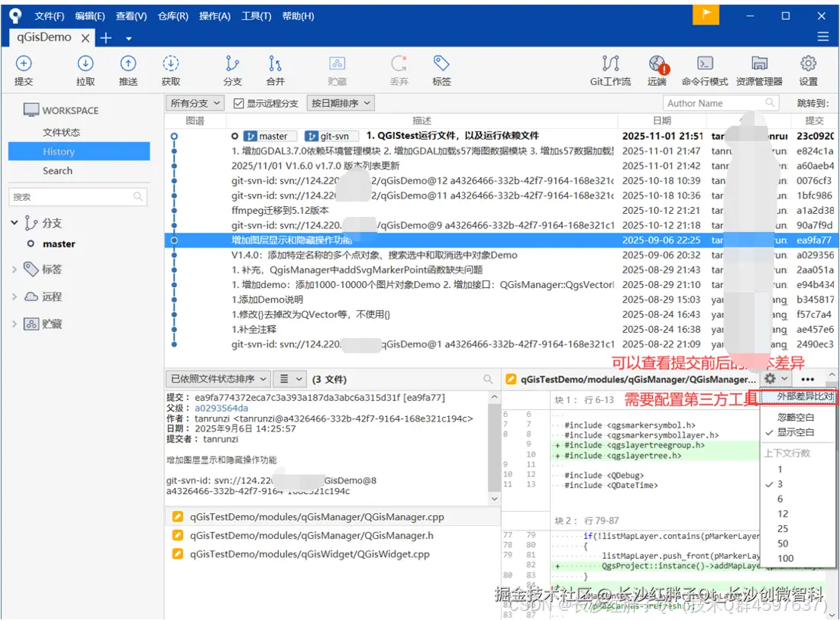Click the 贮藏 (Stash) toolbar icon
840x620 pixels.
click(x=337, y=64)
